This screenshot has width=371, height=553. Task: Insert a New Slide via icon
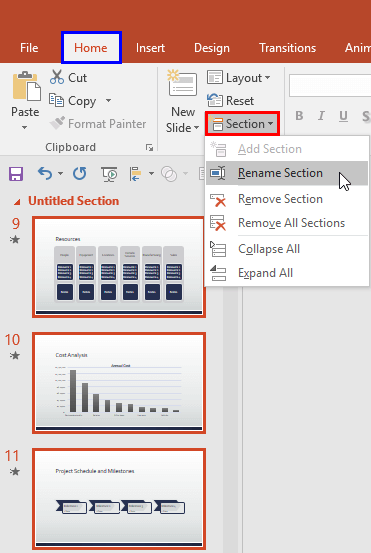(182, 84)
